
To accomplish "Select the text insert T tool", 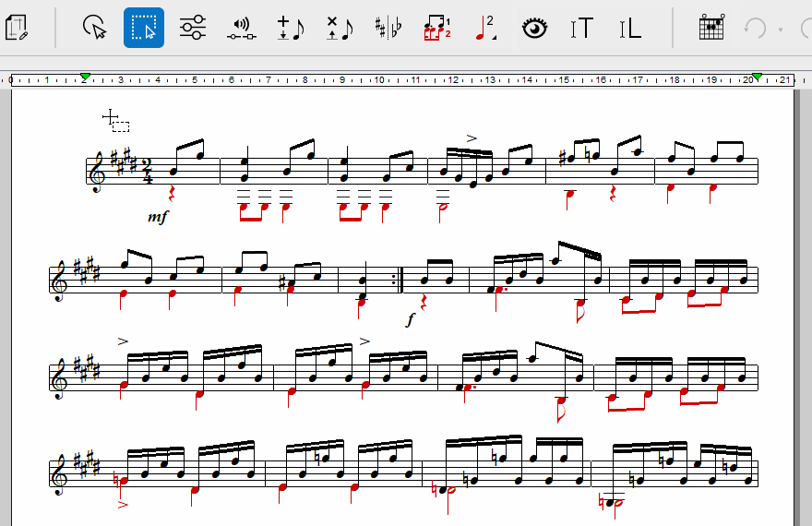I will 582,29.
